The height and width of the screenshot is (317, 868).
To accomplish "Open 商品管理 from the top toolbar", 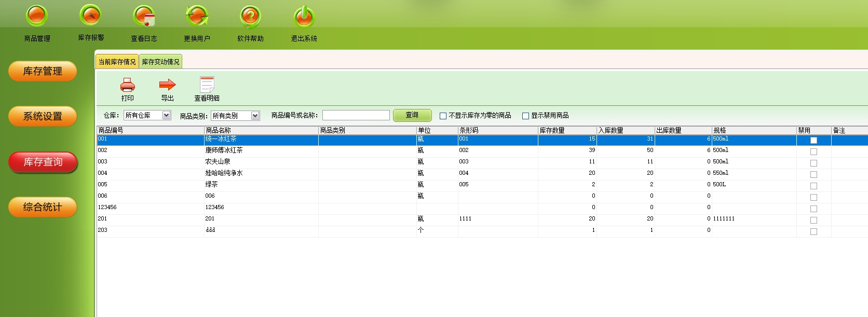I will pyautogui.click(x=37, y=17).
